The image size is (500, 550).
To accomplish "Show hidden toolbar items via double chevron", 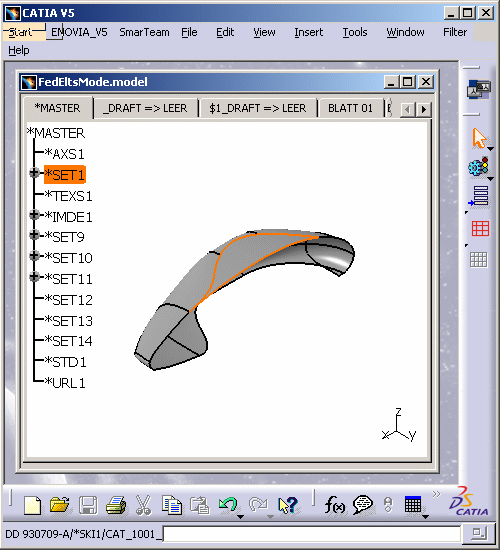I will [436, 494].
